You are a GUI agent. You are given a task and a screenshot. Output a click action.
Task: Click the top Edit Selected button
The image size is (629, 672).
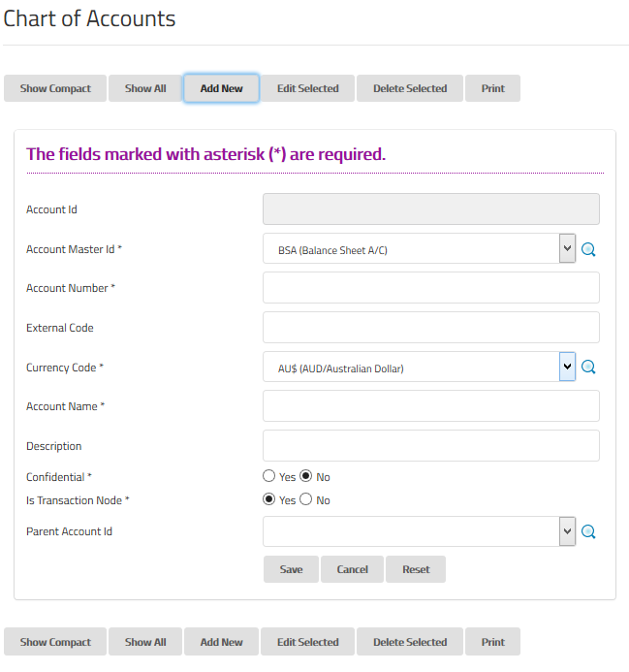click(308, 88)
